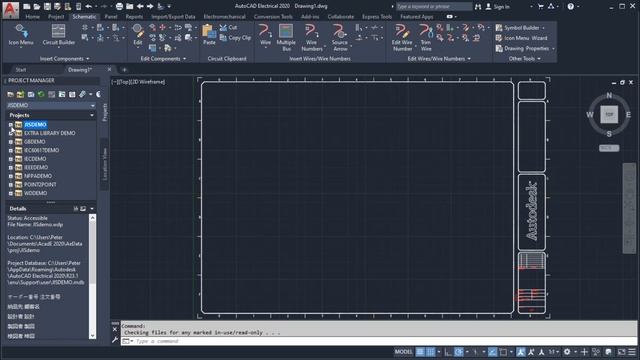Viewport: 640px width, 360px height.
Task: Switch to the Panel ribbon tab
Action: [x=111, y=17]
